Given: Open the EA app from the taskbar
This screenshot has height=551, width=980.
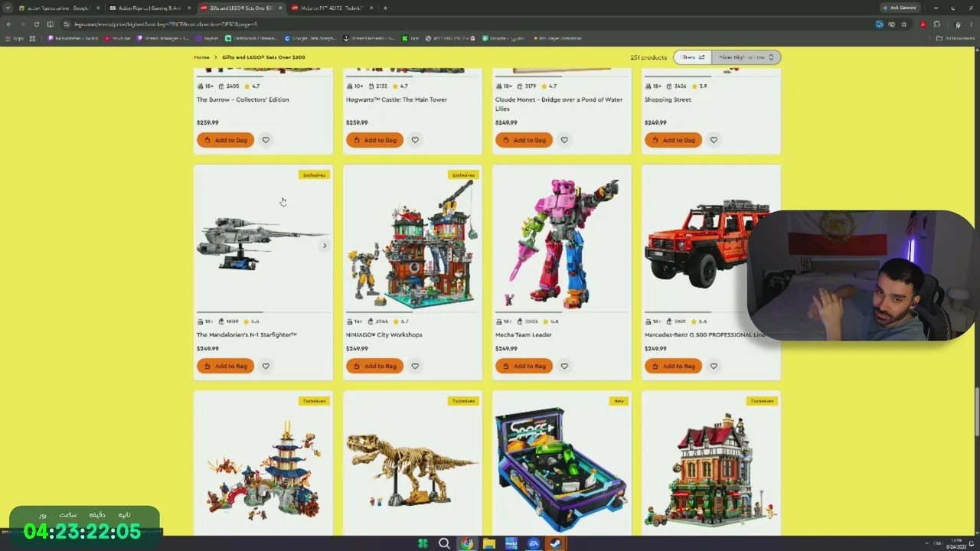Looking at the screenshot, I should 534,543.
